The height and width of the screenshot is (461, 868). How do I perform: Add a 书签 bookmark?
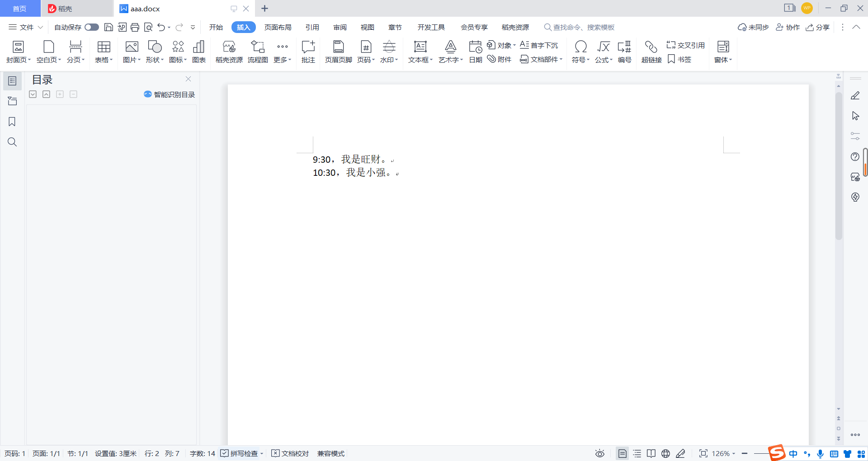pyautogui.click(x=679, y=59)
